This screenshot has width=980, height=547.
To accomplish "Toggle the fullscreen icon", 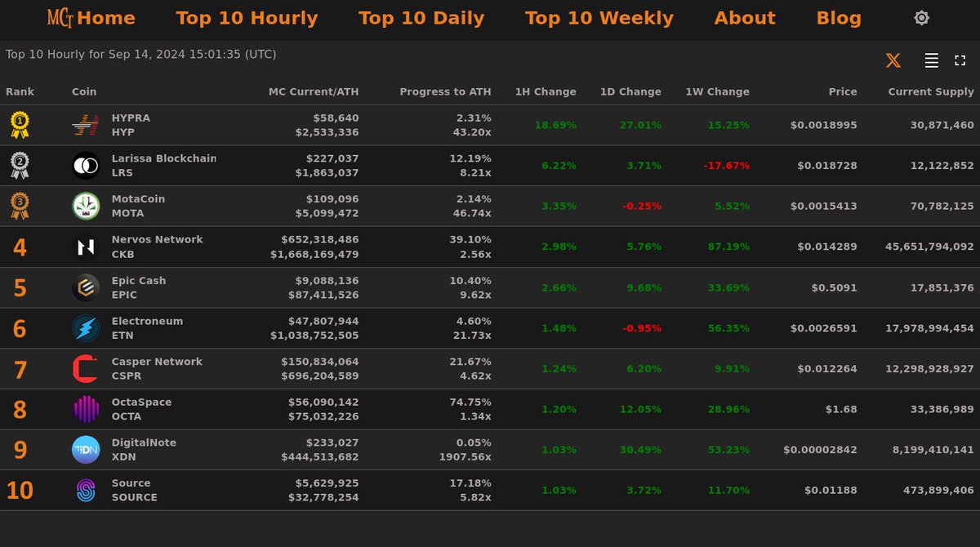I will click(960, 60).
